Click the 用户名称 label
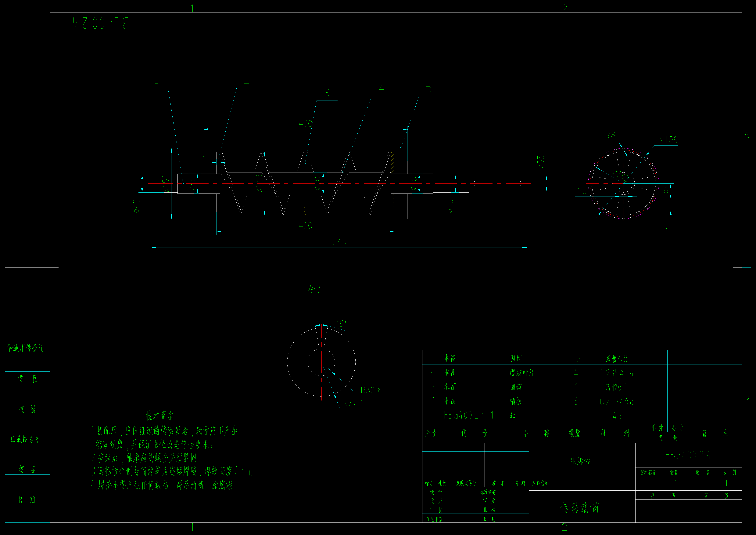This screenshot has height=535, width=756. (540, 484)
